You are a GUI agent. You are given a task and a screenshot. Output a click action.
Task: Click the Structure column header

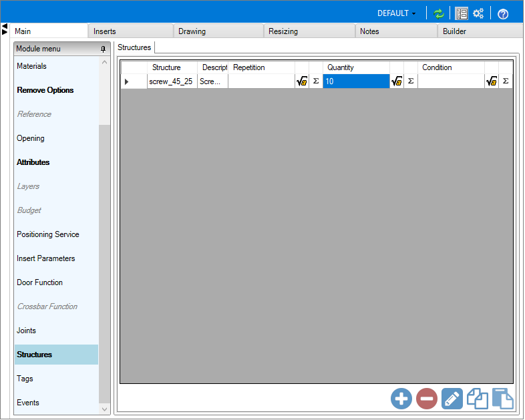pos(172,67)
